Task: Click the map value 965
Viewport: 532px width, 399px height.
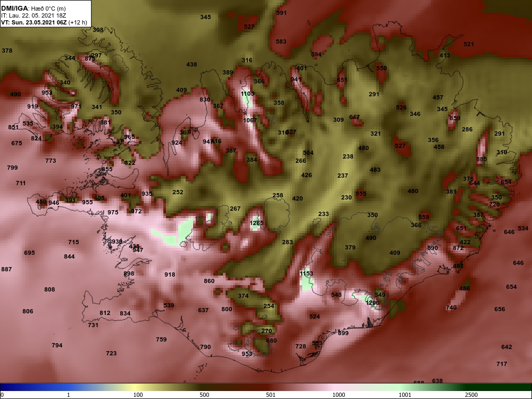Action: pos(129,137)
